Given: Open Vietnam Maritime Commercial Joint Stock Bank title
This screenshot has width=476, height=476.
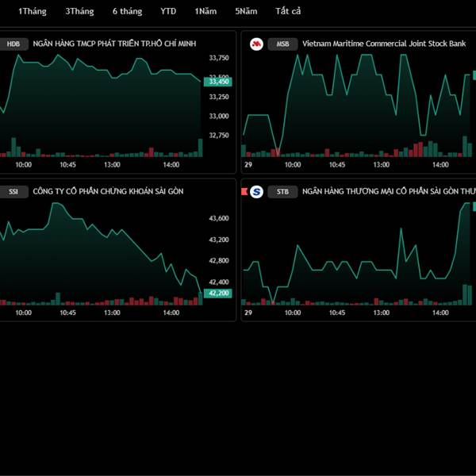Looking at the screenshot, I should pyautogui.click(x=384, y=44).
